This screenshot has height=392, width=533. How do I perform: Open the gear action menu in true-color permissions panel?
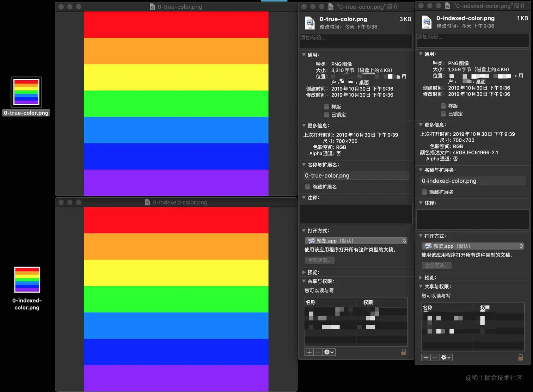pyautogui.click(x=329, y=352)
